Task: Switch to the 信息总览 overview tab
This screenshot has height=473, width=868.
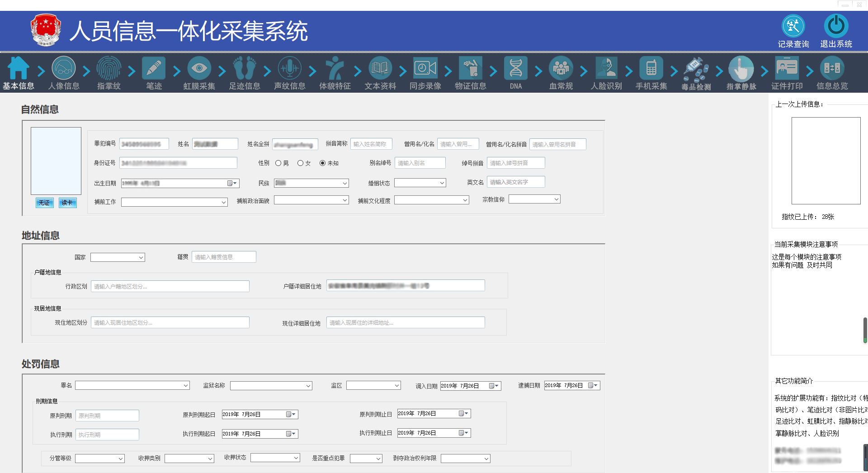Action: (x=832, y=72)
